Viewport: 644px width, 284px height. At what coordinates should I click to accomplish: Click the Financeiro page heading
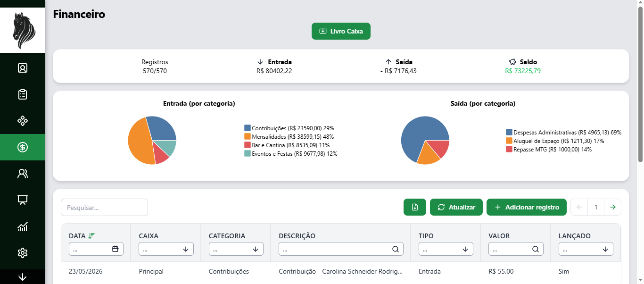79,14
